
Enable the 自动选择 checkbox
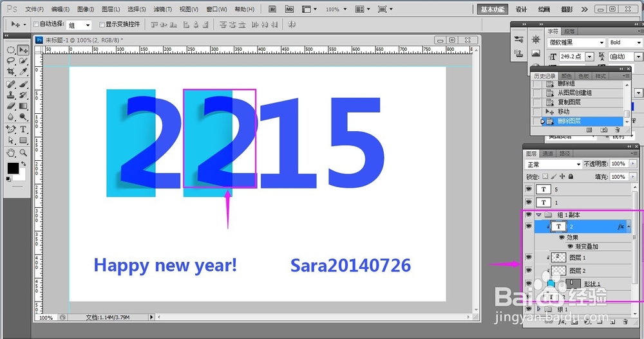(x=35, y=24)
